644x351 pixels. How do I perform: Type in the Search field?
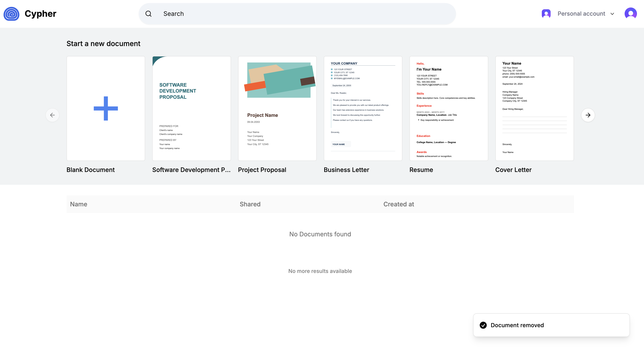pyautogui.click(x=300, y=14)
